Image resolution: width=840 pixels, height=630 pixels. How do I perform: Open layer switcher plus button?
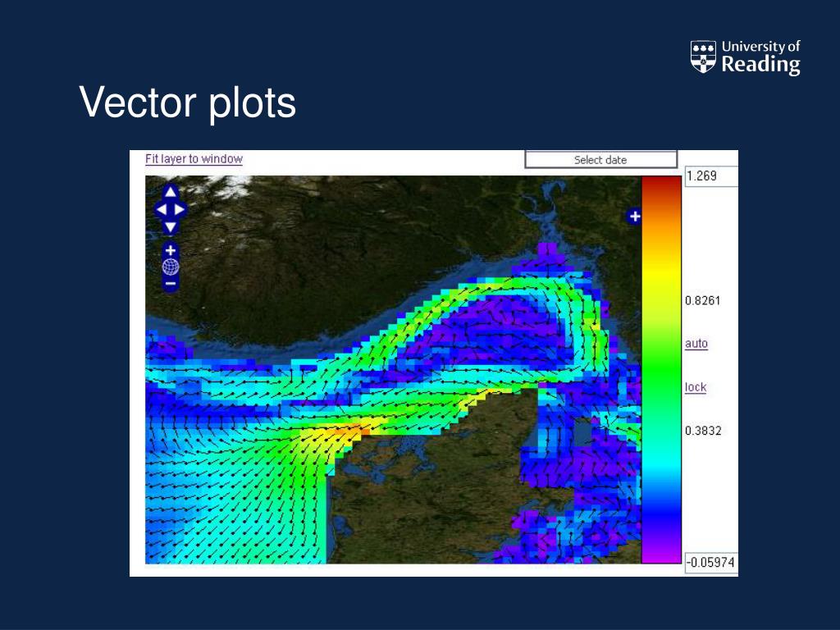pyautogui.click(x=635, y=217)
